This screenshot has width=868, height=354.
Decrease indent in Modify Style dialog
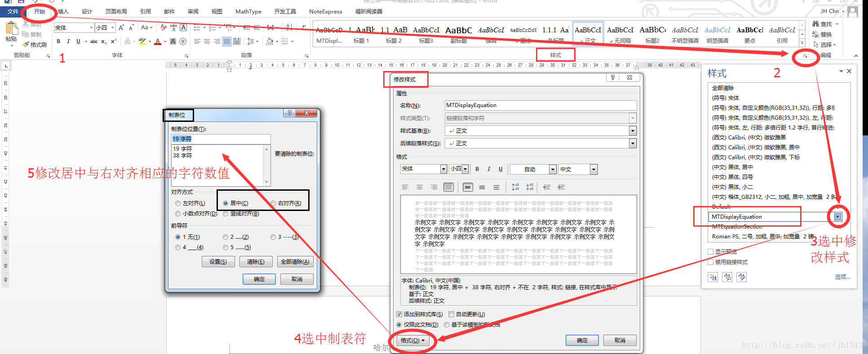click(x=546, y=187)
